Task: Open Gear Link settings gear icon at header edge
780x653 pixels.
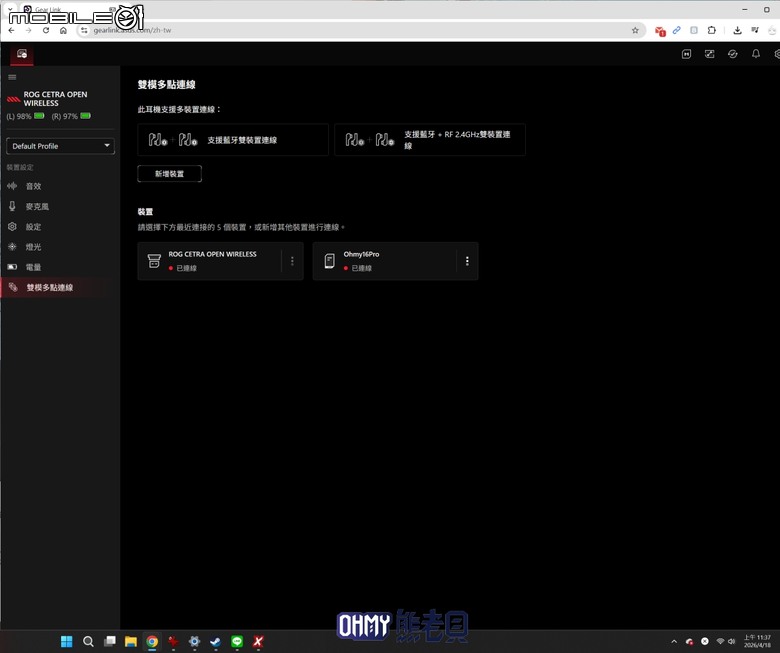Action: [x=777, y=54]
